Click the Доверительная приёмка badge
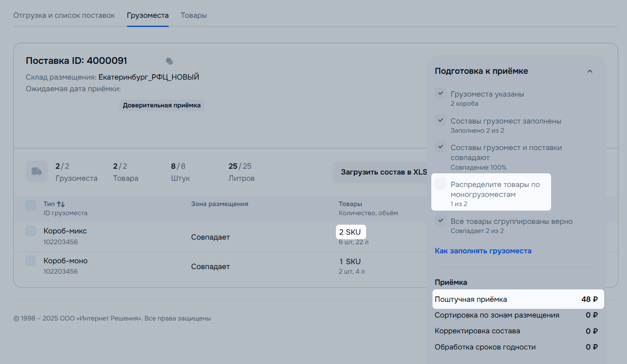Viewport: 627px width, 364px height. [162, 105]
